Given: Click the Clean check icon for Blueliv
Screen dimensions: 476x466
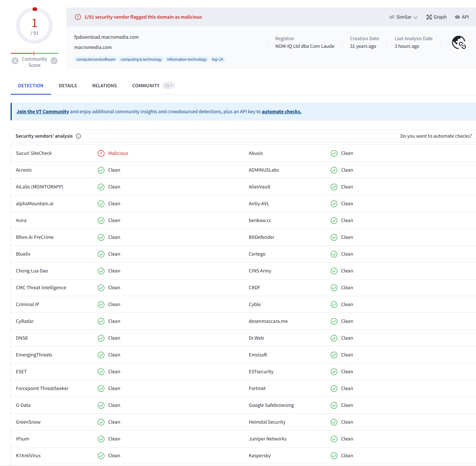Looking at the screenshot, I should point(101,254).
